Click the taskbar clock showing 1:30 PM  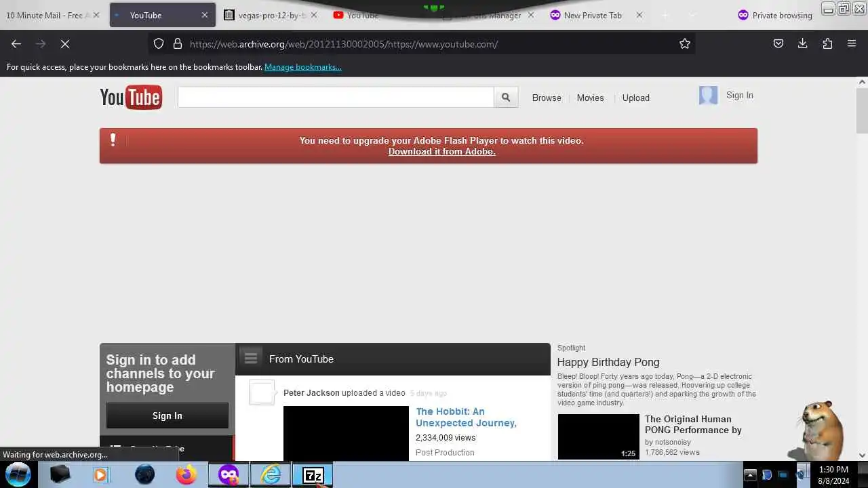click(x=833, y=474)
